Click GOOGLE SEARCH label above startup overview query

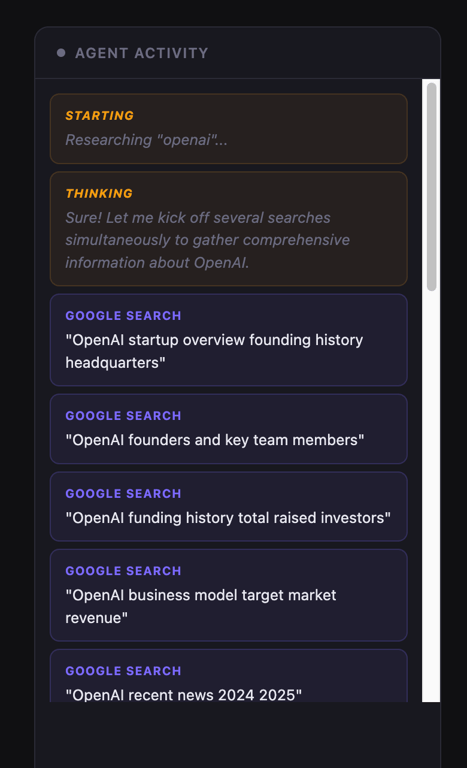point(123,316)
